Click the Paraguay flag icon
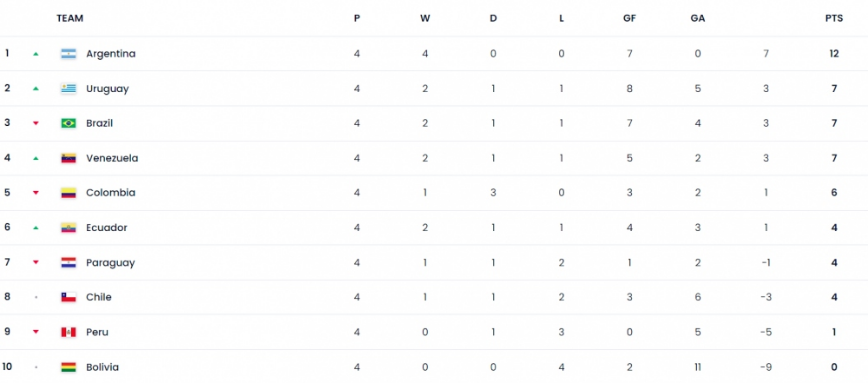The image size is (868, 383). pyautogui.click(x=69, y=262)
